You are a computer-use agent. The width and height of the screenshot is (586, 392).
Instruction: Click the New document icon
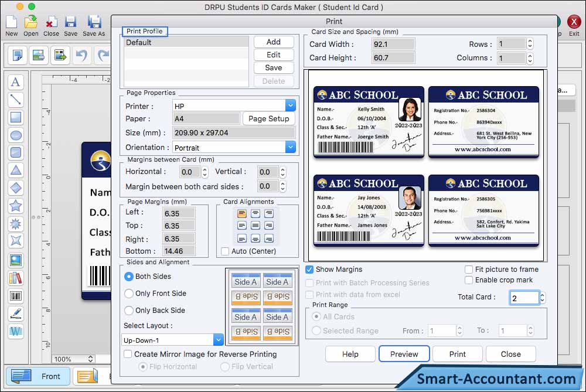(x=12, y=22)
